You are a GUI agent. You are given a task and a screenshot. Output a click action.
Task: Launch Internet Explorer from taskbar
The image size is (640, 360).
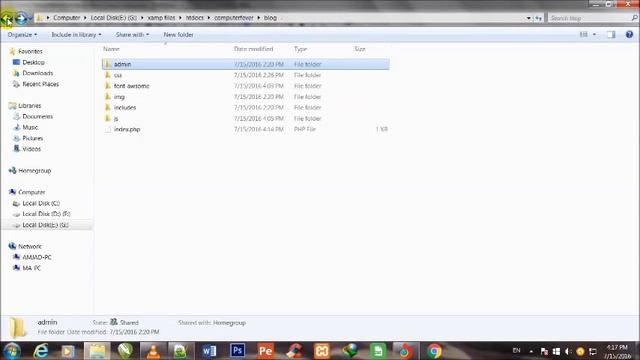41,351
